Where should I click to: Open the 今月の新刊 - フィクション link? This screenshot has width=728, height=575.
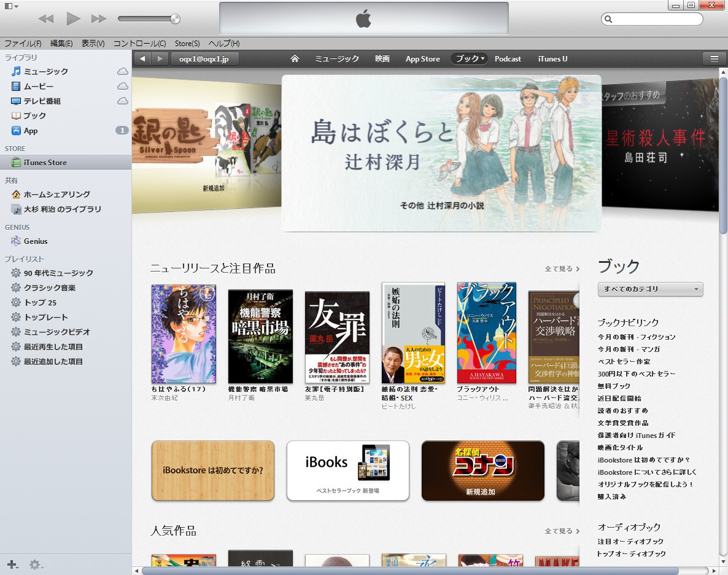[637, 337]
